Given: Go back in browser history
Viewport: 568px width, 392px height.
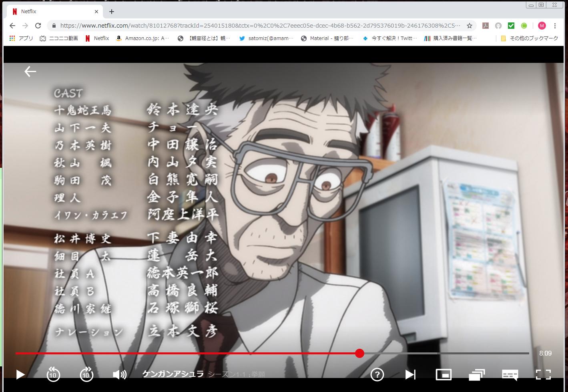Looking at the screenshot, I should 12,26.
